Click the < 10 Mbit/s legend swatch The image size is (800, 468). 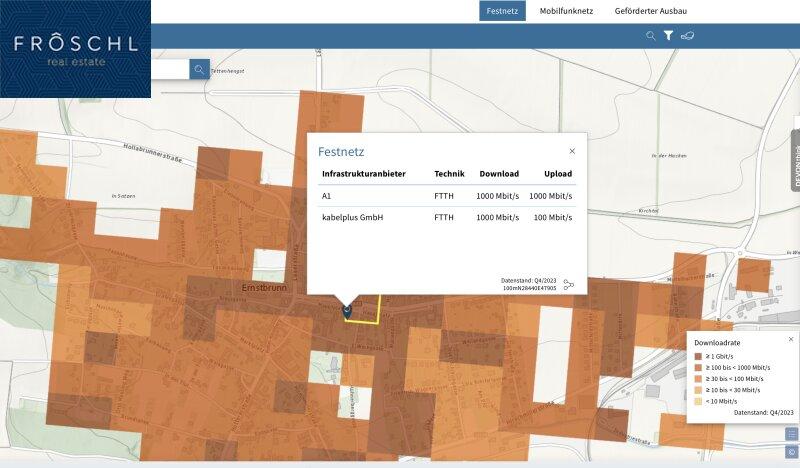pyautogui.click(x=699, y=400)
